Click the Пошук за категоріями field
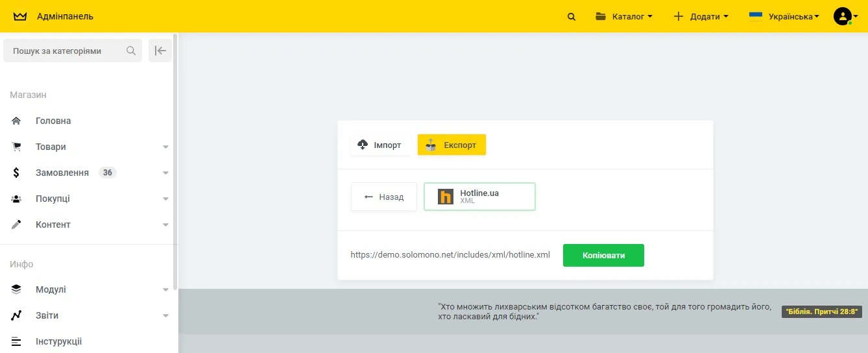The image size is (868, 353). point(73,51)
